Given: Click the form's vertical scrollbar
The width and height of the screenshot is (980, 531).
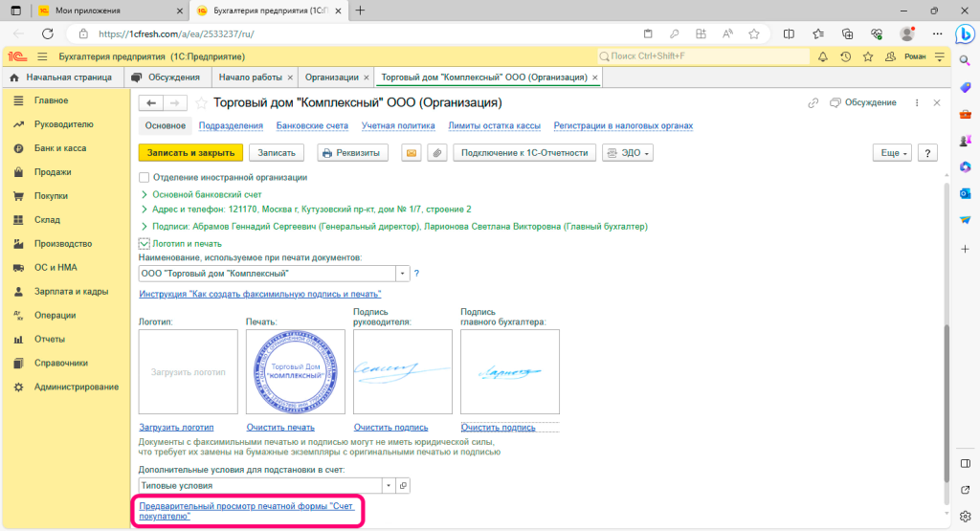Looking at the screenshot, I should coord(947,403).
